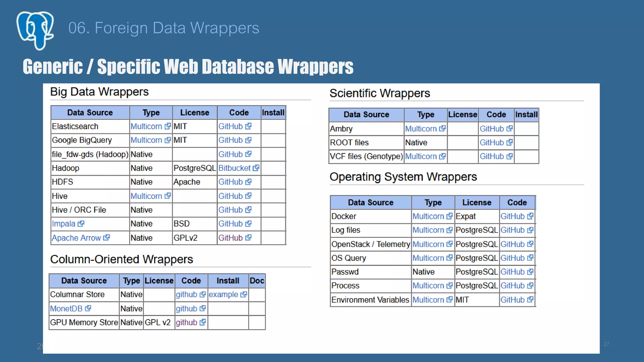Click the 'PostgreSQL' license cell in Hadoop row
644x362 pixels.
point(195,168)
